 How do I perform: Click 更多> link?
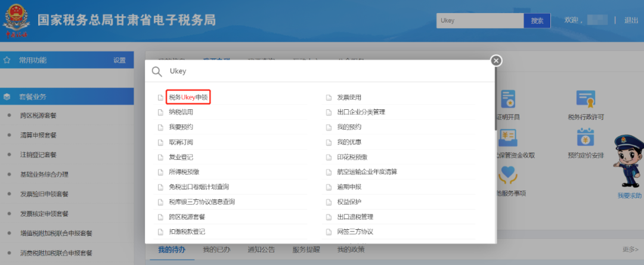click(x=630, y=249)
